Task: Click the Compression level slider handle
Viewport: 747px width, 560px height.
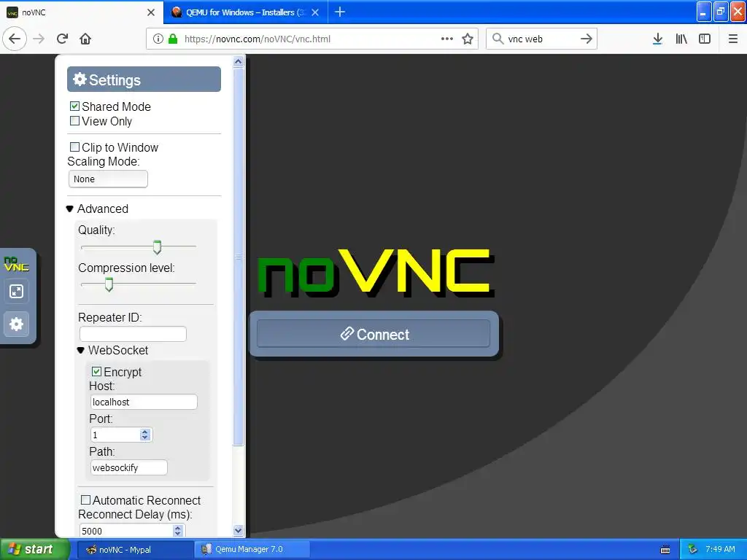Action: (x=109, y=284)
